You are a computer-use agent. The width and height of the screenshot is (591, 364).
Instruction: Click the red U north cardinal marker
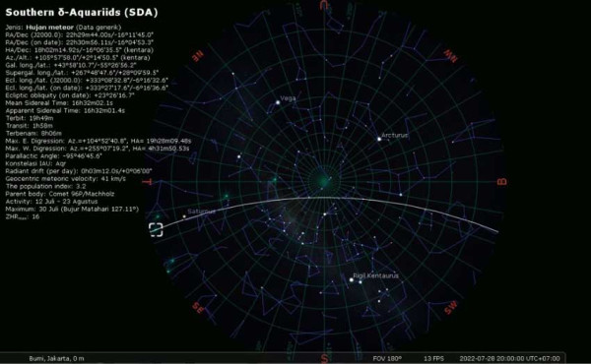coord(324,5)
